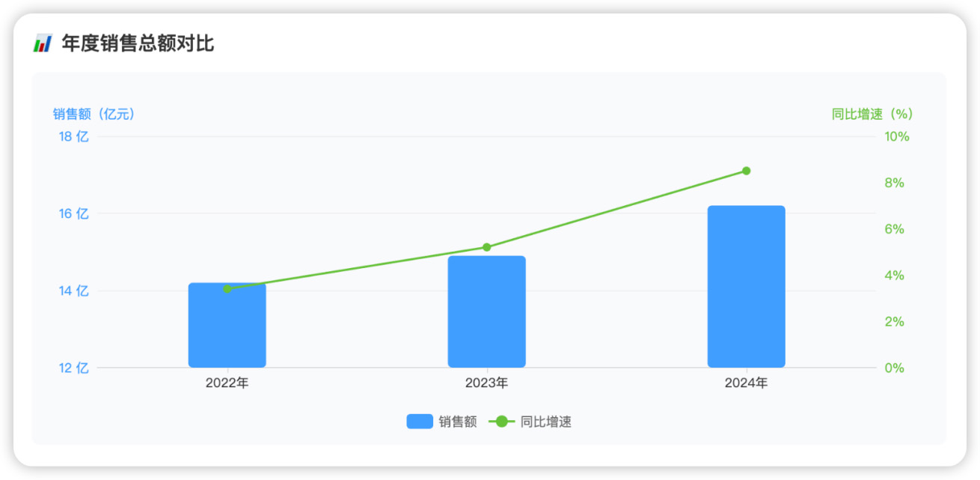Click the 2023年 x-axis label
Image resolution: width=980 pixels, height=480 pixels.
coord(486,383)
